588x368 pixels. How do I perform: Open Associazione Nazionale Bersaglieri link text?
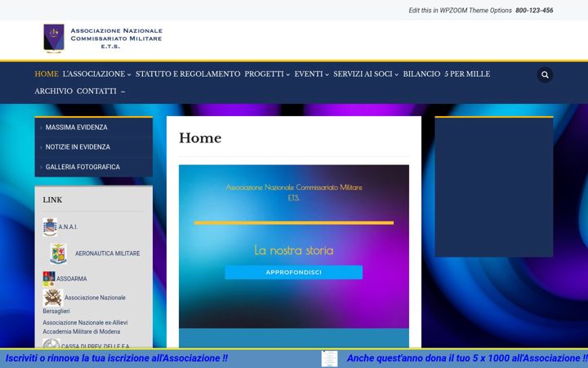click(84, 304)
